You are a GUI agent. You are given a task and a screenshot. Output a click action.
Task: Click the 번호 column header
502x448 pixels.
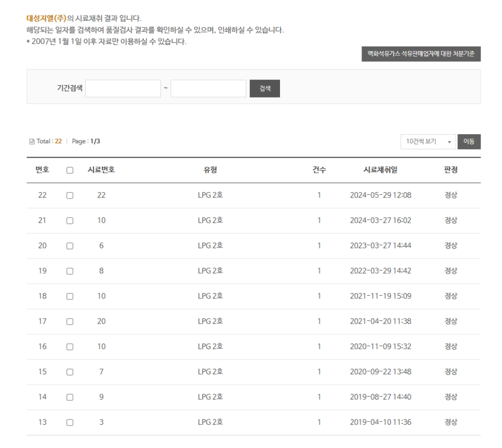coord(42,170)
